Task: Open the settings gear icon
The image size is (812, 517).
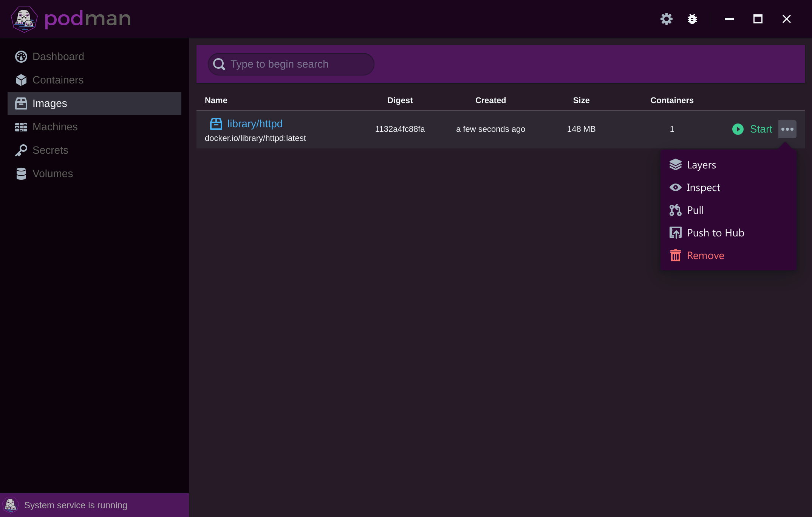Action: tap(667, 19)
